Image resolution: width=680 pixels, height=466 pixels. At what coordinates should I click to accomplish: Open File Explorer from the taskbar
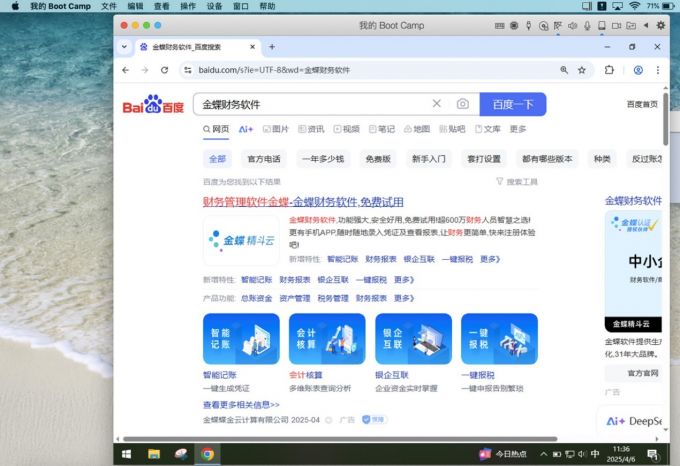coord(154,454)
